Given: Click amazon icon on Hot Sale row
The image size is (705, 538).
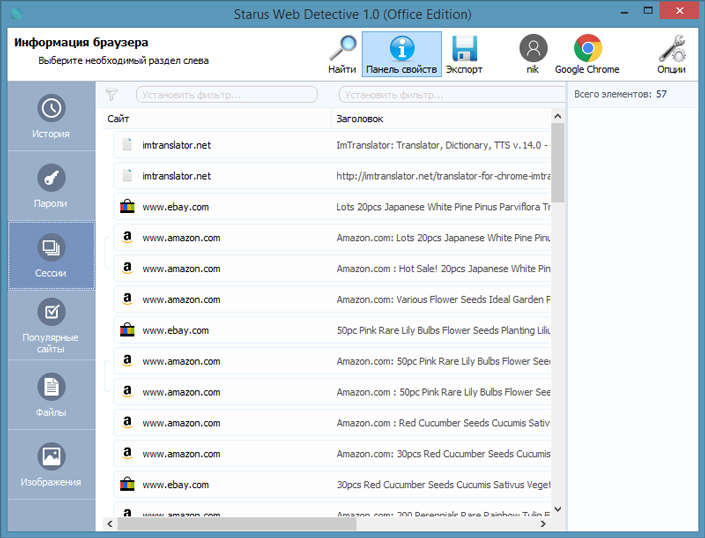Looking at the screenshot, I should 127,268.
